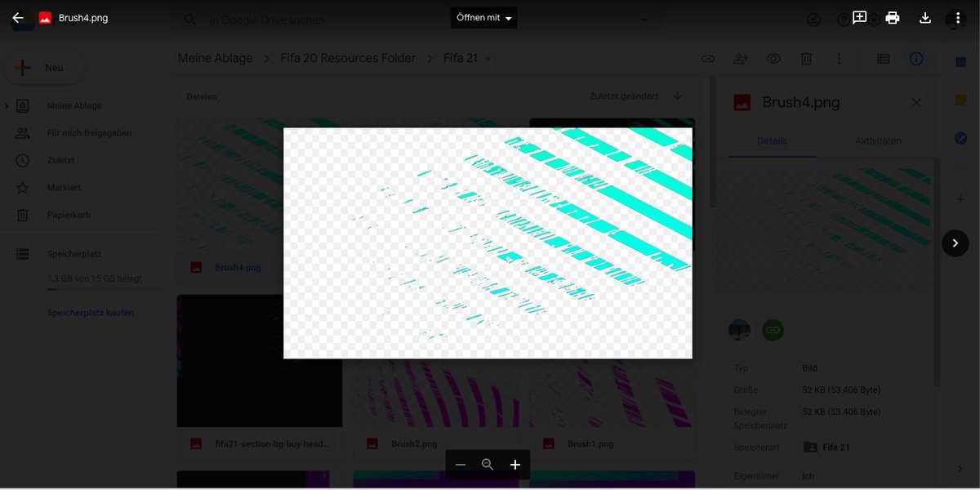This screenshot has width=980, height=490.
Task: Open the three-dot menu next to the trash icon
Action: click(839, 59)
